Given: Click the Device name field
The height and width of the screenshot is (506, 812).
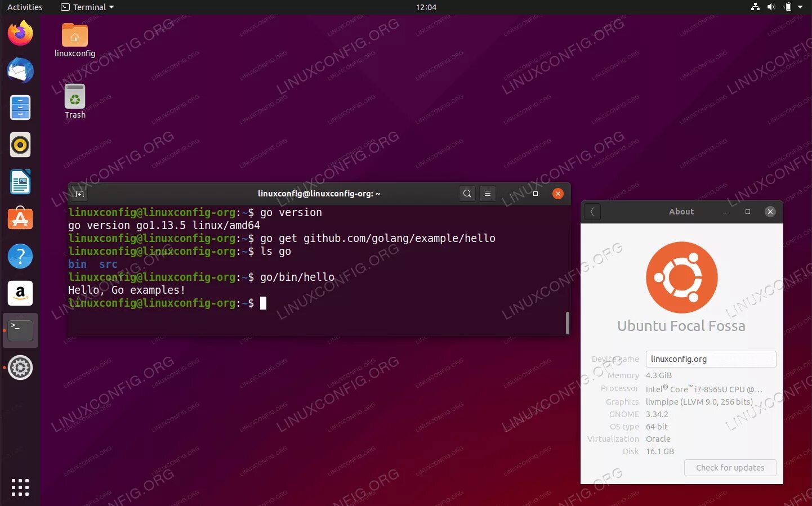Looking at the screenshot, I should point(711,359).
